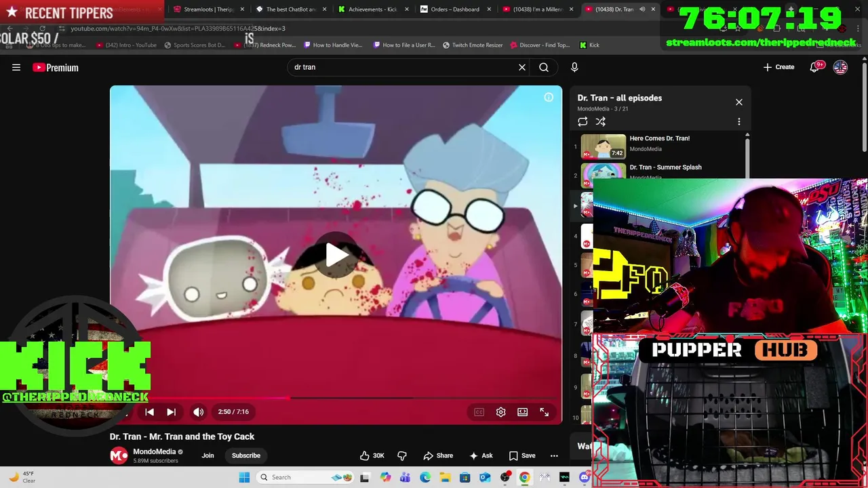Open the MondoMedia channel name link

tap(154, 451)
